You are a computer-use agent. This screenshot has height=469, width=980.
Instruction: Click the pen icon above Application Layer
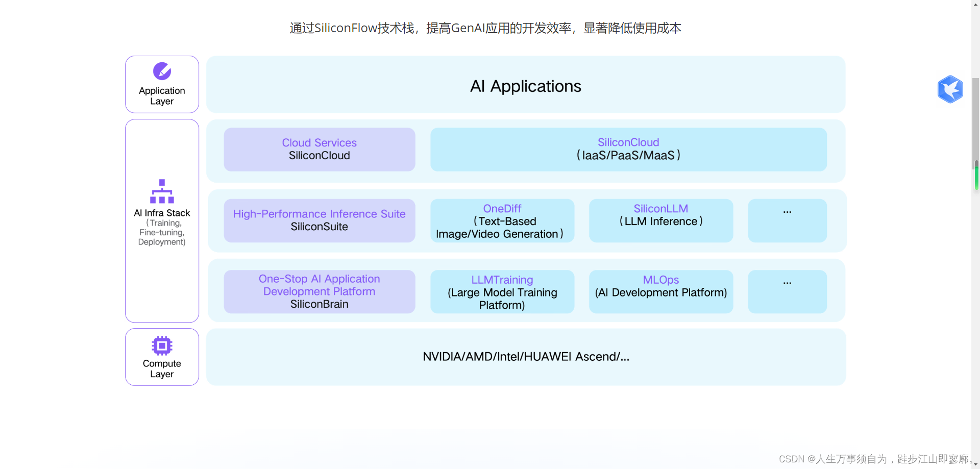pyautogui.click(x=162, y=71)
